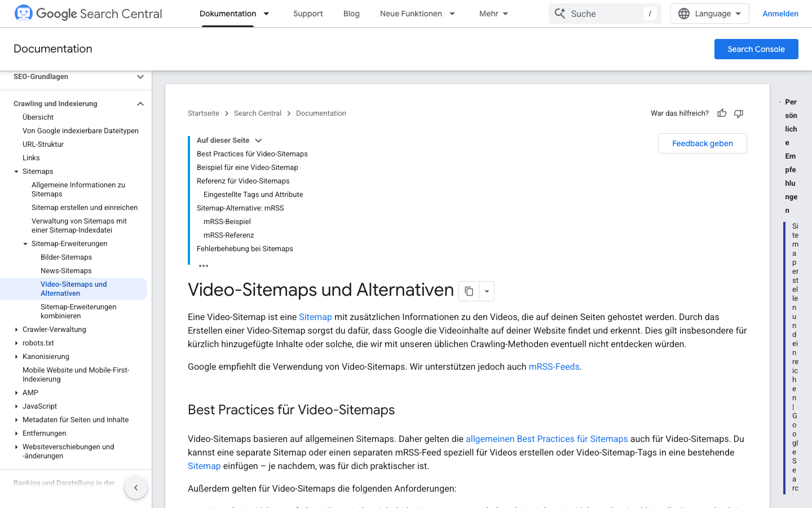Click the Google Search Central logo
The width and height of the screenshot is (812, 508).
click(88, 14)
